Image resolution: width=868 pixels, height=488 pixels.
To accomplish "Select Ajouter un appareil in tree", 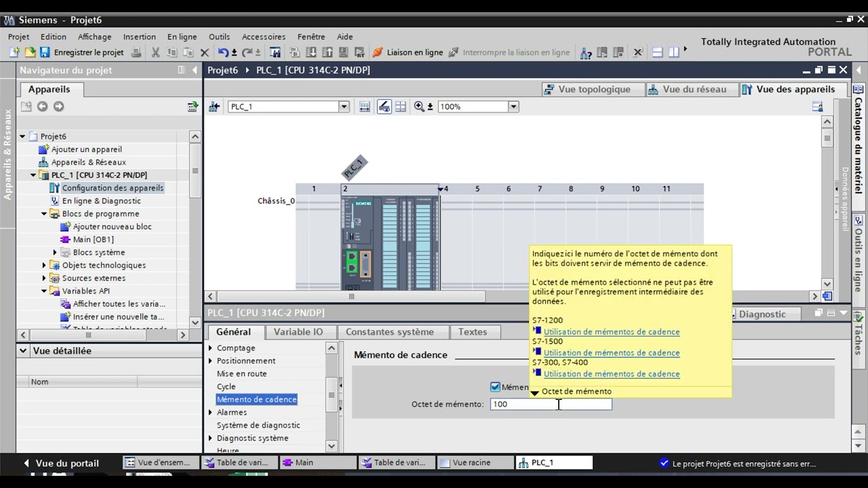I will coord(86,149).
